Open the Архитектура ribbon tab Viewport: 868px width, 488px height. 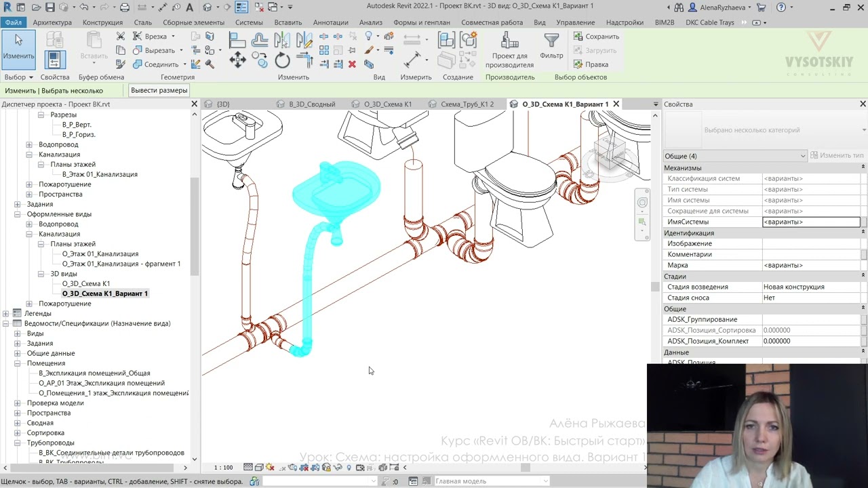[52, 22]
